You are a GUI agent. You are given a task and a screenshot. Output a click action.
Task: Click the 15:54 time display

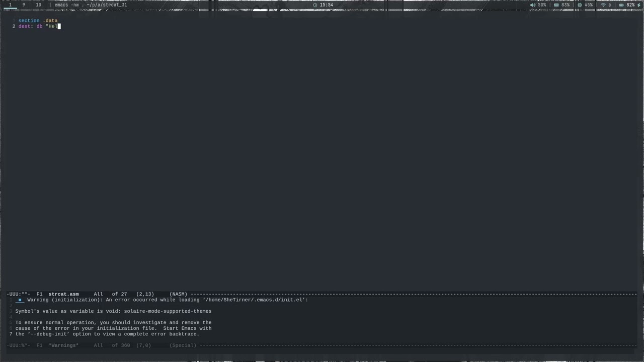tap(327, 5)
